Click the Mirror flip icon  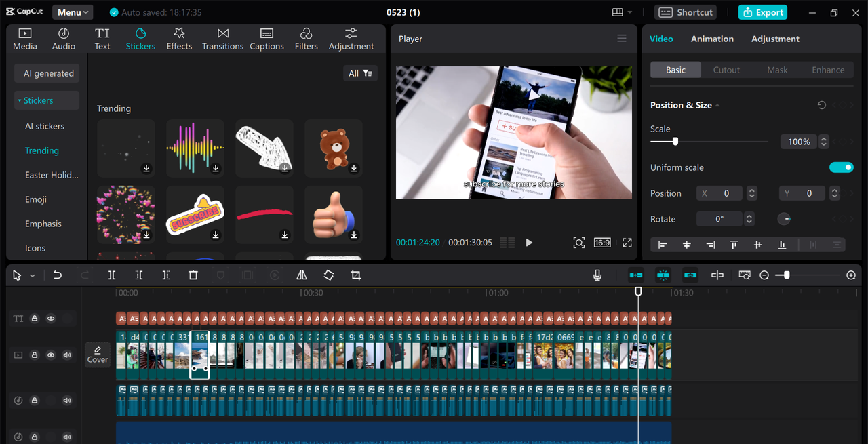coord(302,275)
